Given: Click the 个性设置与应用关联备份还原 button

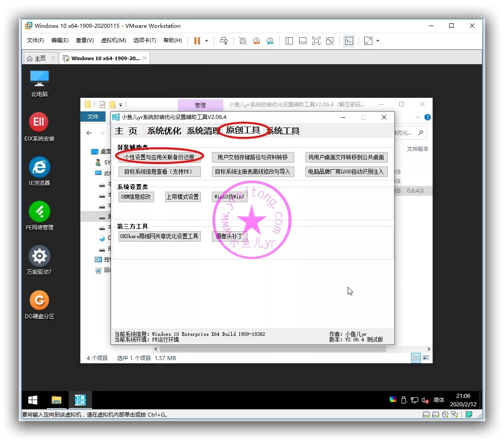Looking at the screenshot, I should pos(159,157).
